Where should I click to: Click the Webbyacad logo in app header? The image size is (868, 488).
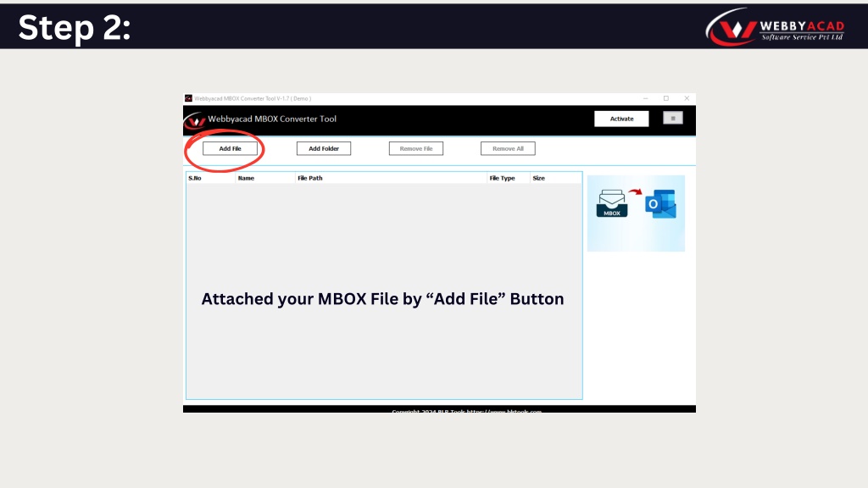click(194, 120)
